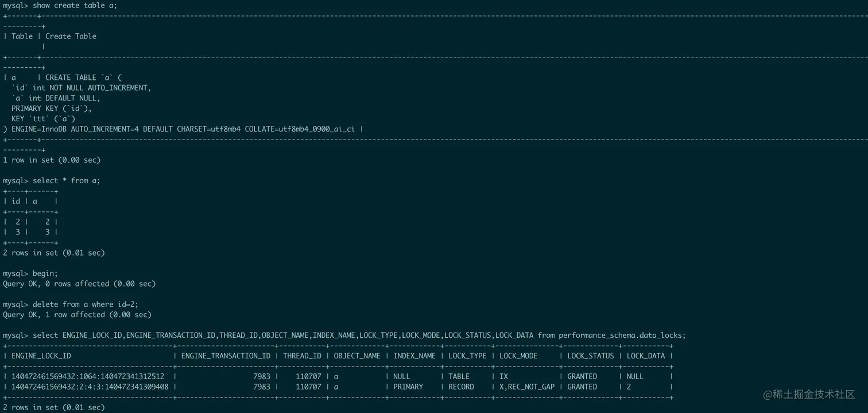
Task: Select the '1 row in set (0.00 sec)' line
Action: coord(52,160)
